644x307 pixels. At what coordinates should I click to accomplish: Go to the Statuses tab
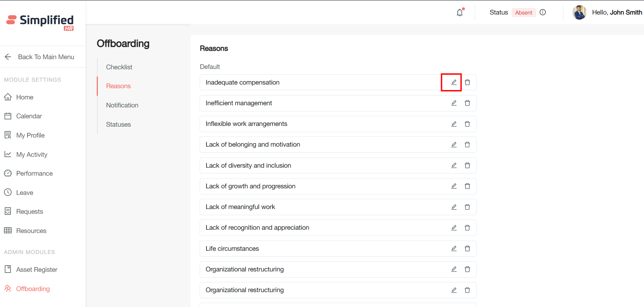pyautogui.click(x=118, y=124)
